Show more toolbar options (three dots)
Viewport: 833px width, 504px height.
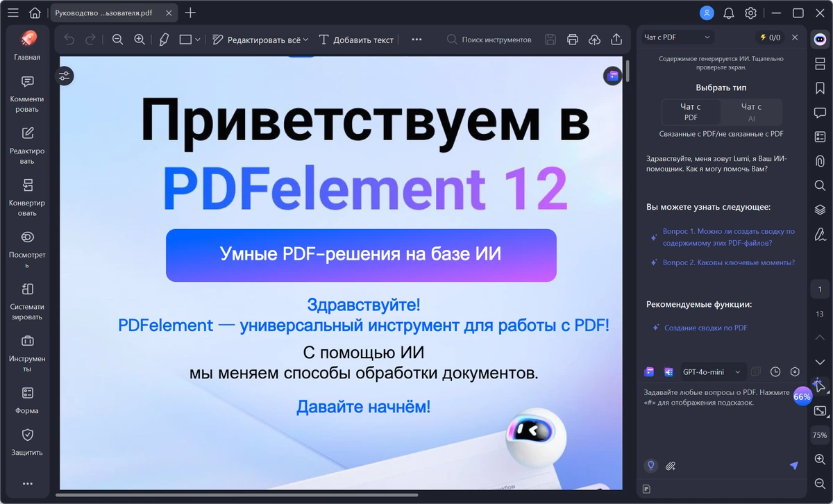[x=416, y=40]
